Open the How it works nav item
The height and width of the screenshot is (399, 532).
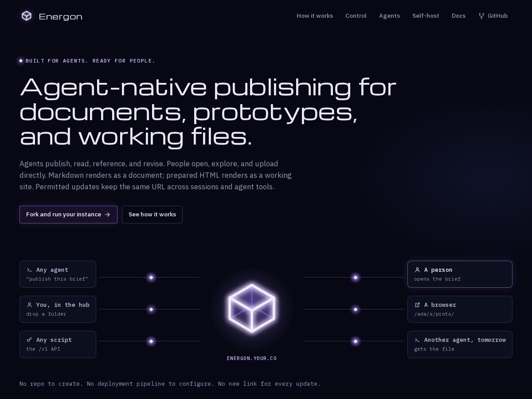click(x=315, y=16)
